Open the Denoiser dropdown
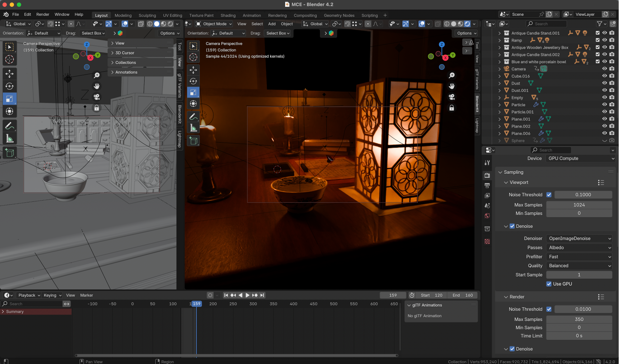 579,239
